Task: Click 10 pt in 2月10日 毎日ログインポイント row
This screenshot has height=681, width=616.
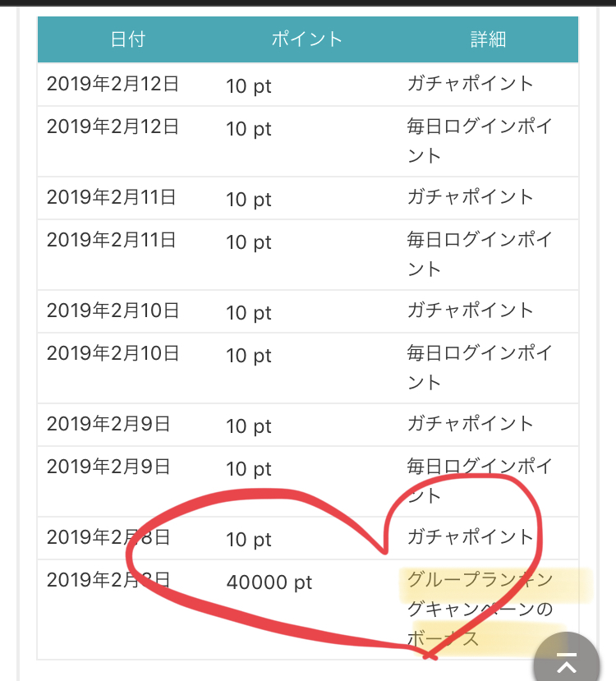Action: click(x=249, y=356)
